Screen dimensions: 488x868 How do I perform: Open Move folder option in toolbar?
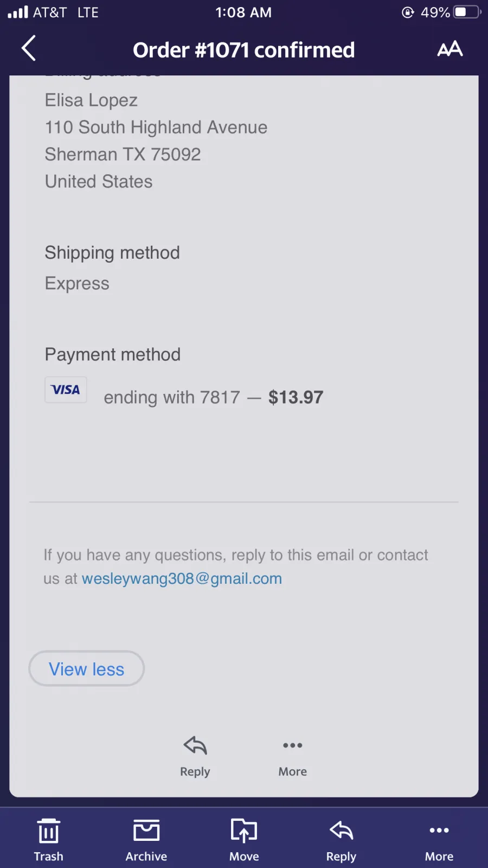[244, 840]
